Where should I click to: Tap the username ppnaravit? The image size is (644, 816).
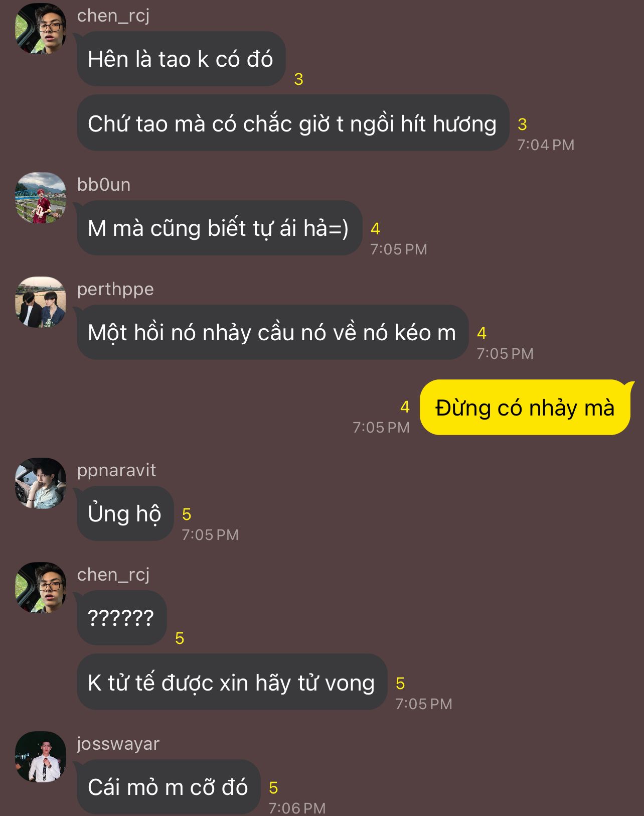(x=116, y=470)
